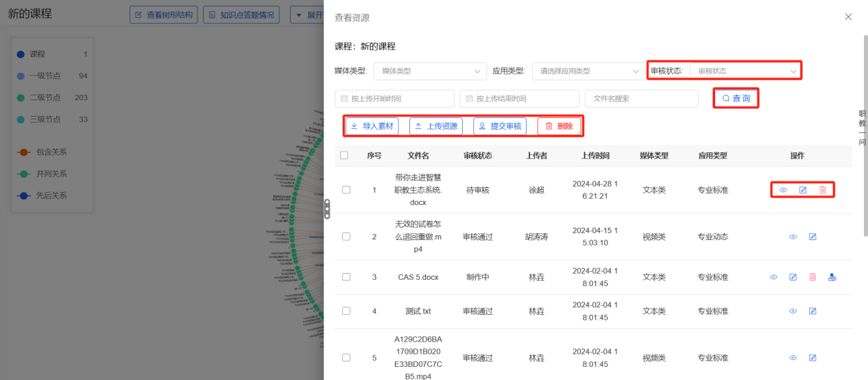Preview CAS 5.docx using eye icon
This screenshot has width=868, height=380.
(773, 277)
